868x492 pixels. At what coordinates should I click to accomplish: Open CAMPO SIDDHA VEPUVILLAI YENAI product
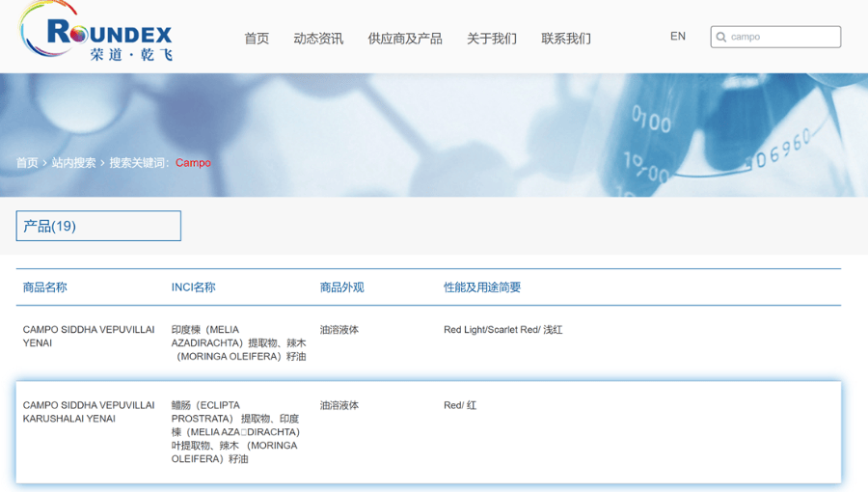click(89, 336)
